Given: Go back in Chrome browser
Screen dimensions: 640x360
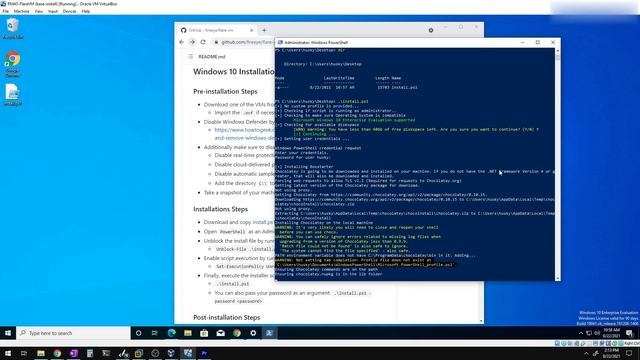Looking at the screenshot, I should (x=182, y=42).
